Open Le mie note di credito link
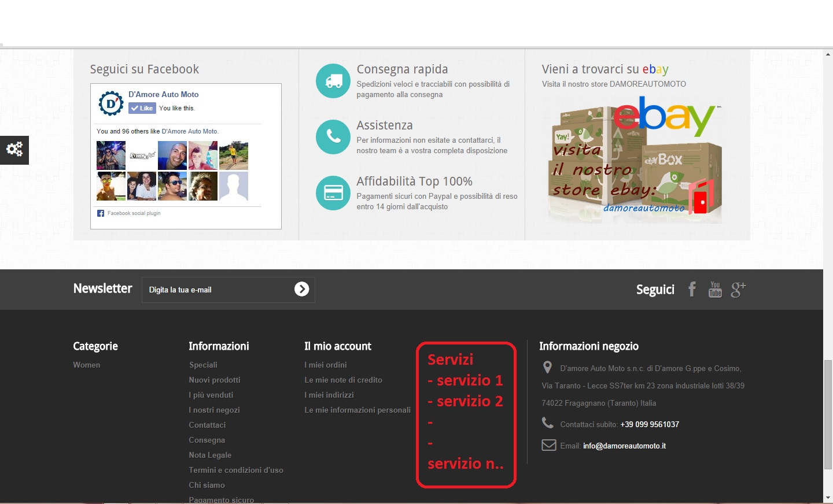The width and height of the screenshot is (833, 504). 344,380
